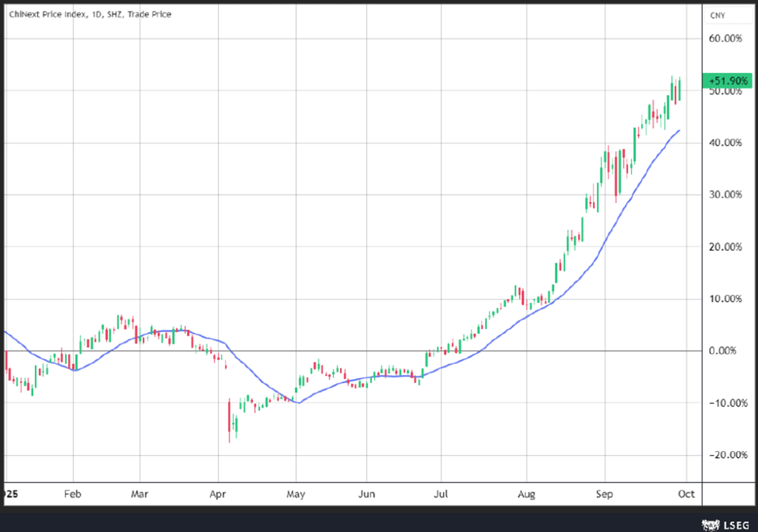Click the 60.00% axis label
The image size is (758, 532).
click(726, 39)
